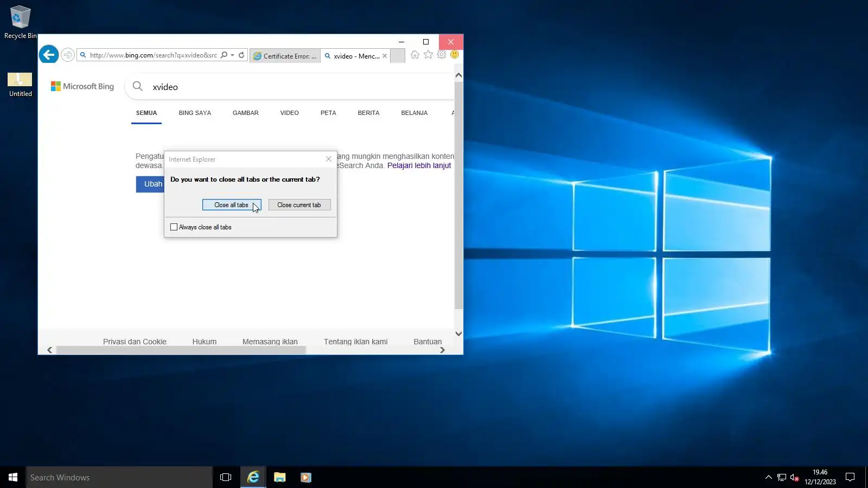Click the browser back arrow button
Screen dimensions: 868x488
click(x=49, y=55)
